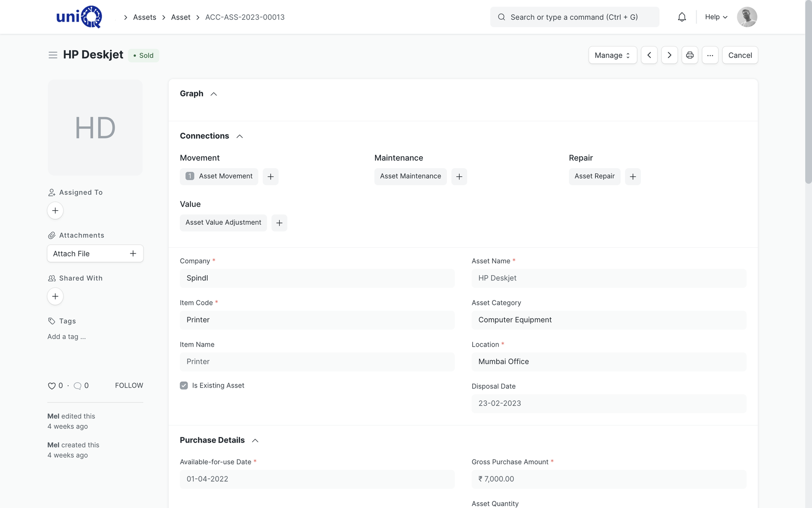Click the Mel created this entry
Screen dimensions: 812x508
(73, 450)
